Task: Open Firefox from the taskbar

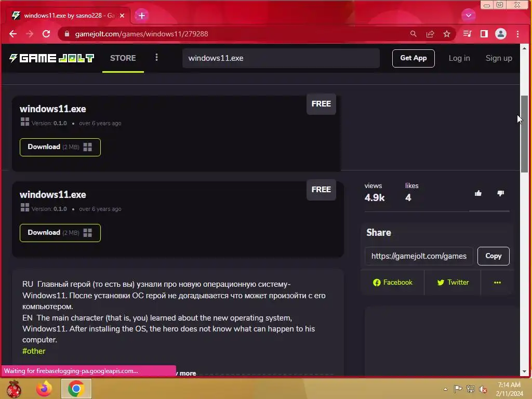Action: point(44,389)
